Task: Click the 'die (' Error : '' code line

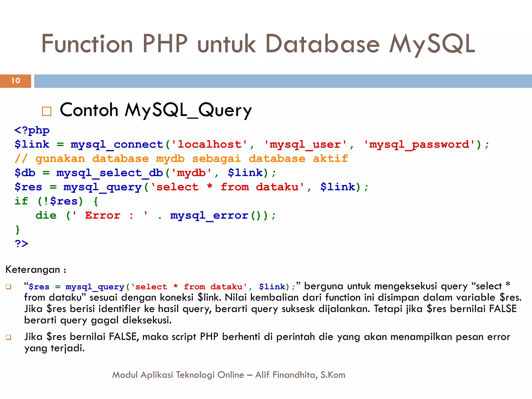Action: 156,216
